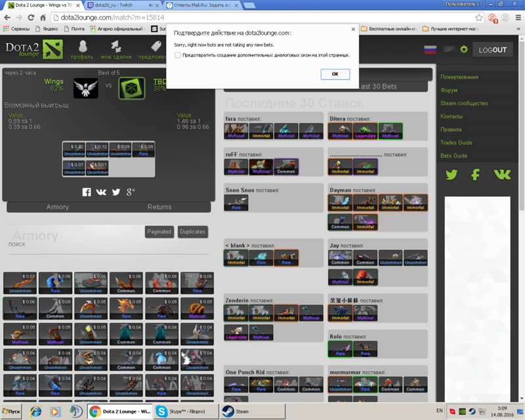Share match on Facebook icon
Image resolution: width=525 pixels, height=420 pixels.
point(87,192)
